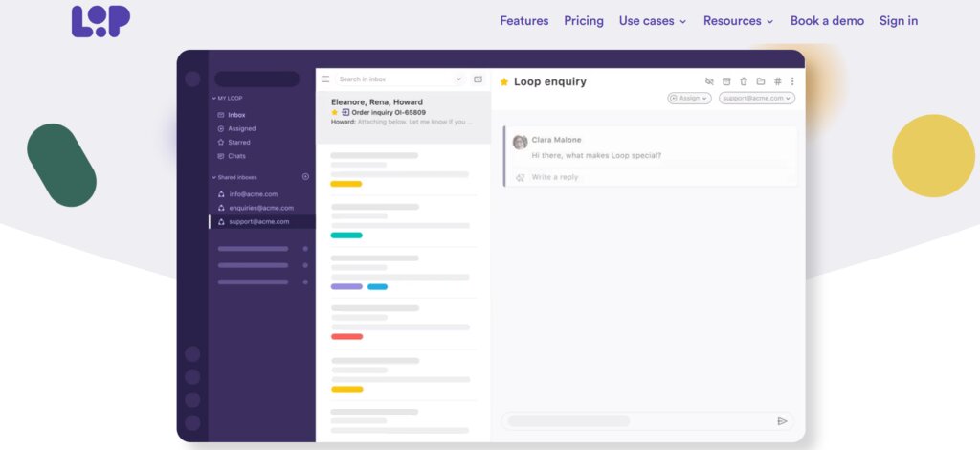Screen dimensions: 980x450
Task: Click the bottom message input bar
Action: 647,421
